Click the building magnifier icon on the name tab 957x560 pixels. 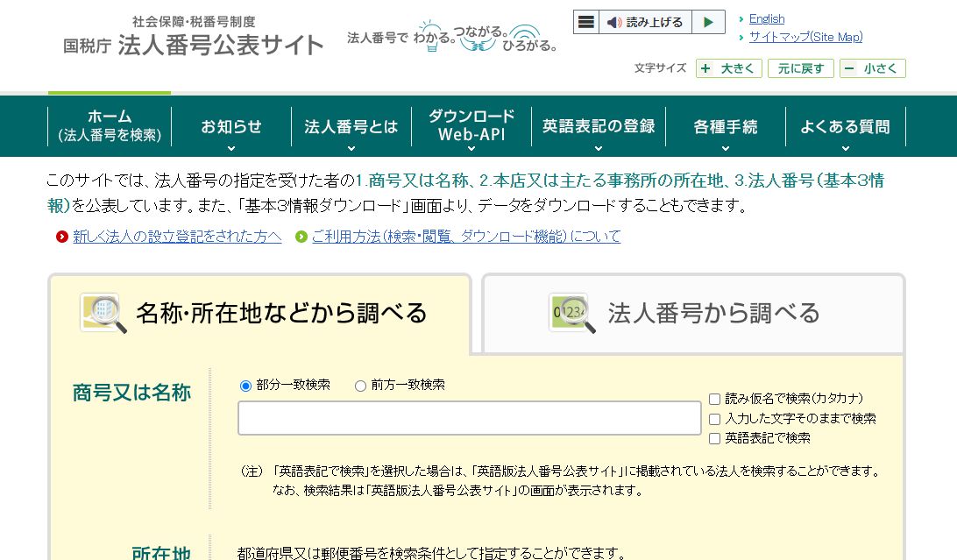click(103, 313)
